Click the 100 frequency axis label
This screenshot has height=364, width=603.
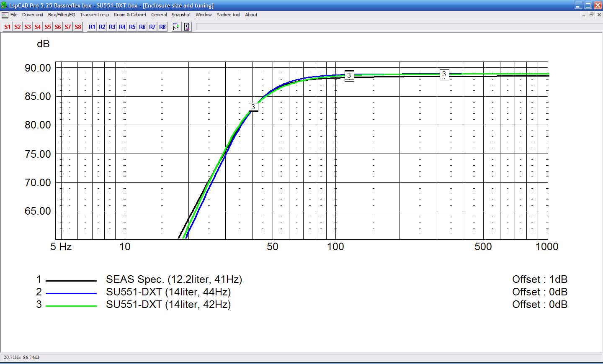[335, 247]
